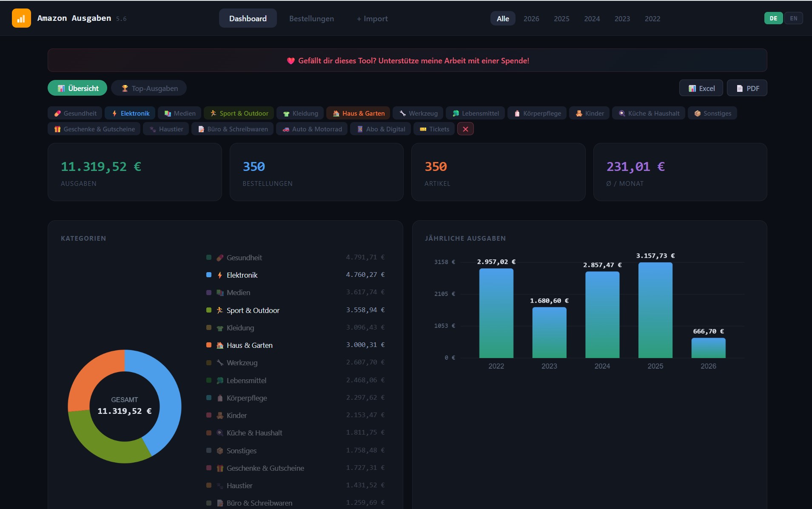The image size is (812, 509).
Task: Open the donation banner link
Action: point(407,60)
